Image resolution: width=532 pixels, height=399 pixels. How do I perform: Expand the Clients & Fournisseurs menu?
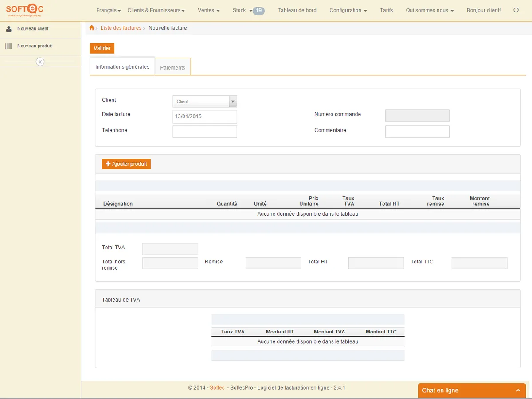[156, 10]
